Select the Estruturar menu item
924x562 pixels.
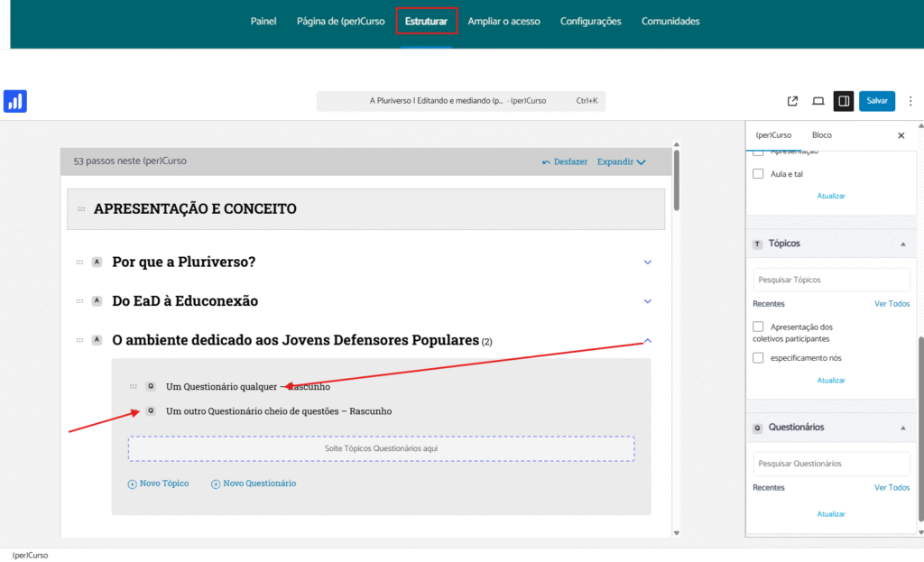(x=427, y=21)
